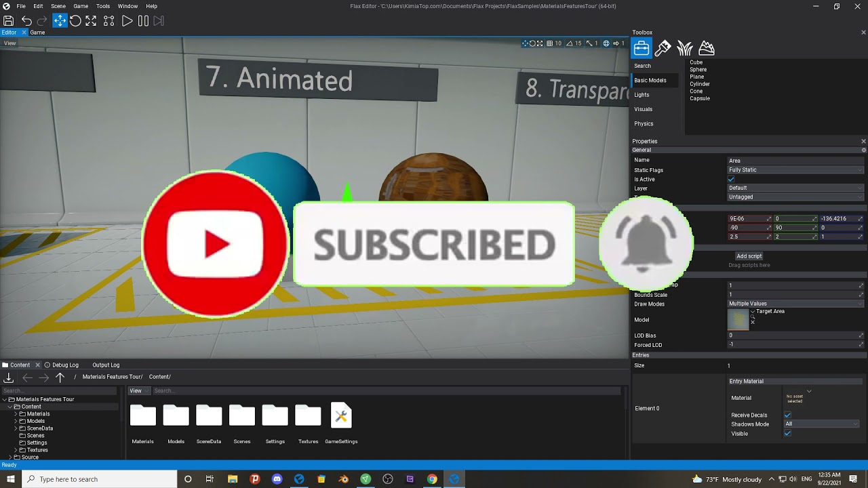The height and width of the screenshot is (488, 868).
Task: Toggle viewport rotation snap angle icon
Action: [570, 43]
